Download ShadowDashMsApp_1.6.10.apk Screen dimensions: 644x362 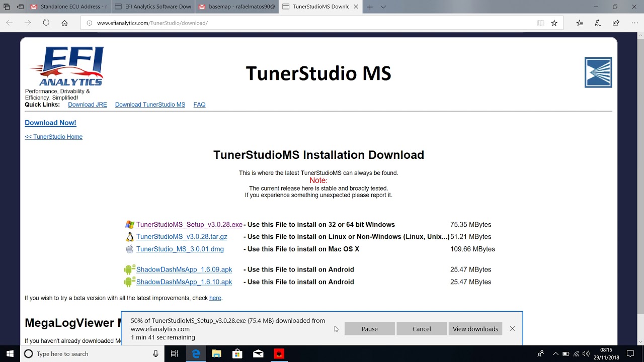(x=184, y=282)
